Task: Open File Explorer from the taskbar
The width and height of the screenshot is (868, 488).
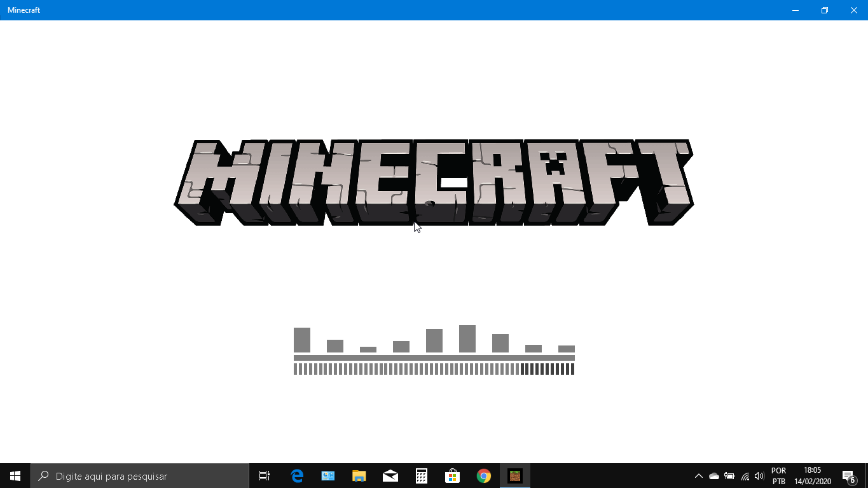Action: [x=359, y=476]
